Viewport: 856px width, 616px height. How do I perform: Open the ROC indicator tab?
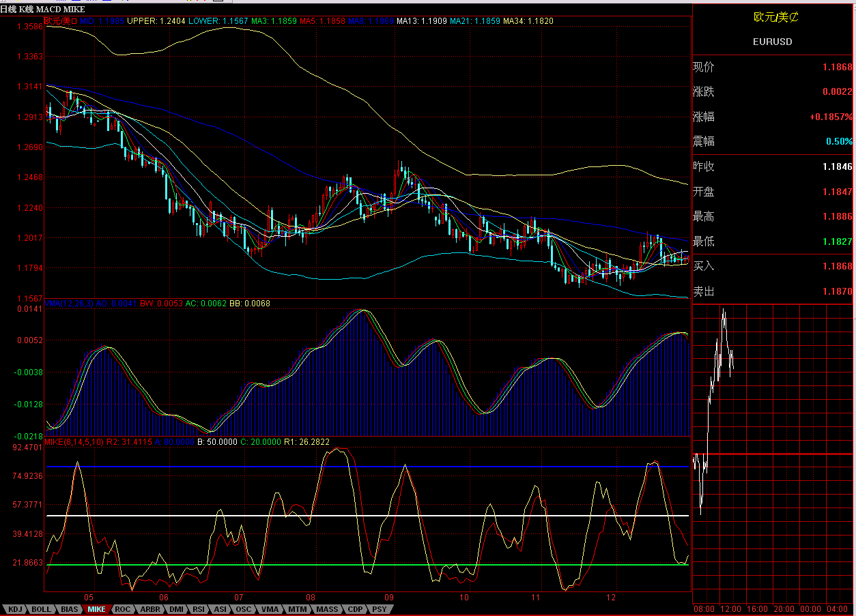click(x=123, y=609)
